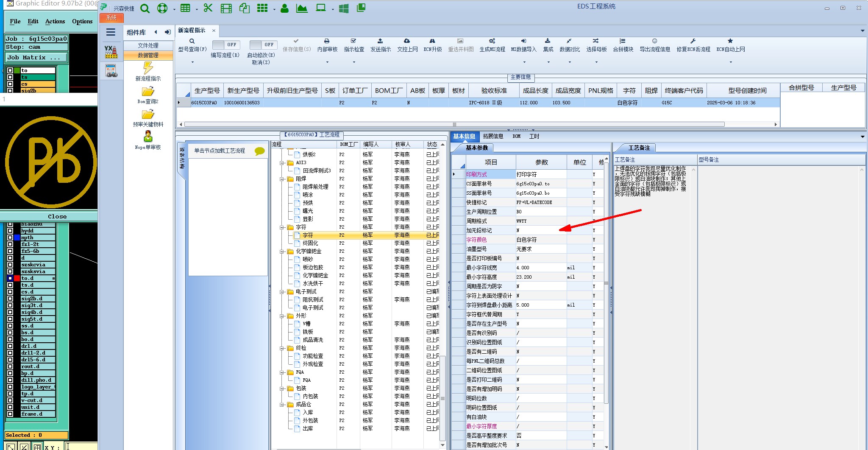Click the Nope单审核 person icon
868x450 pixels.
coord(148,137)
